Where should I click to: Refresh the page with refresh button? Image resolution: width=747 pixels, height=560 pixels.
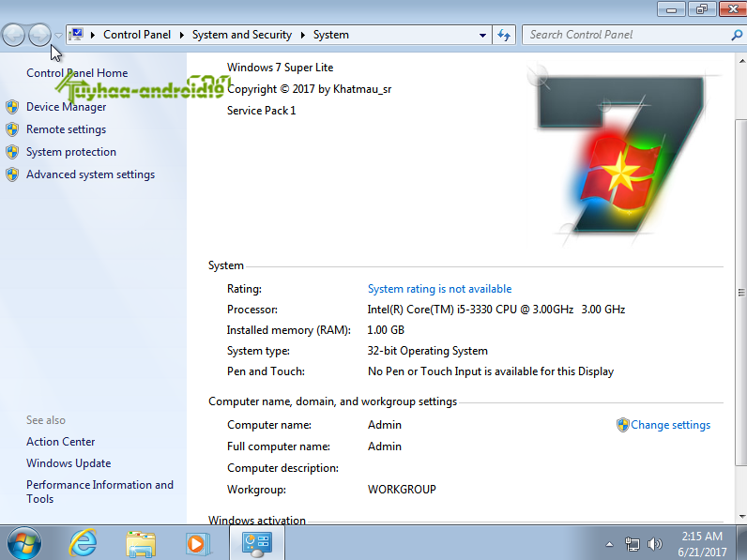[x=504, y=35]
